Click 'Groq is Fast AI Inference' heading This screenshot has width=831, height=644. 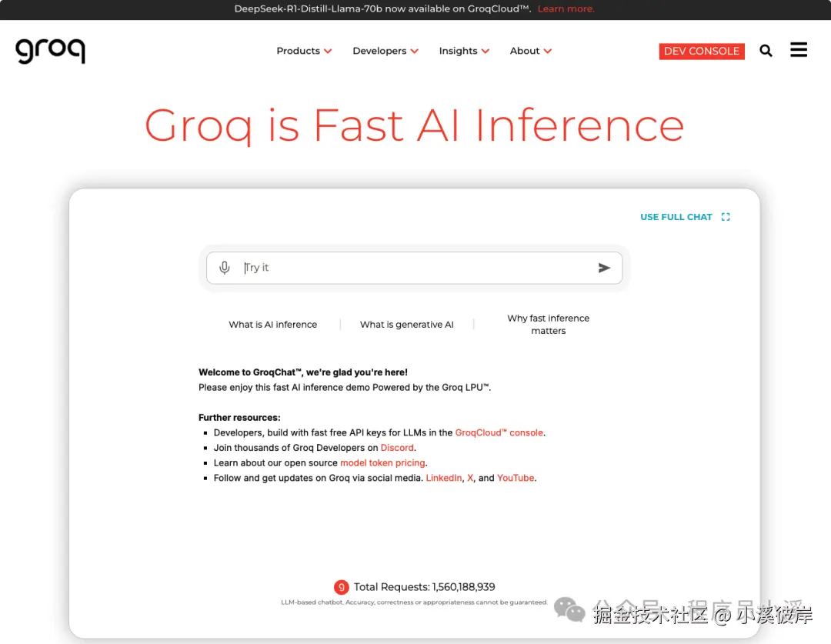tap(415, 125)
